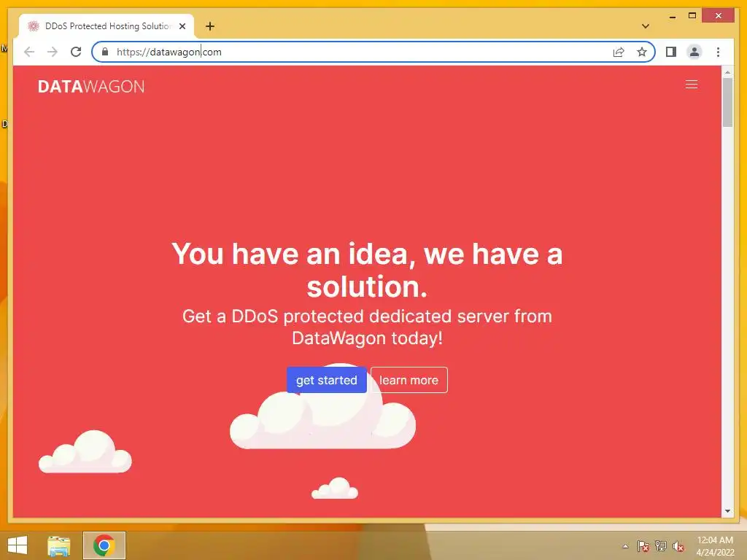Click the network tray icon
Image resolution: width=747 pixels, height=560 pixels.
(x=660, y=546)
